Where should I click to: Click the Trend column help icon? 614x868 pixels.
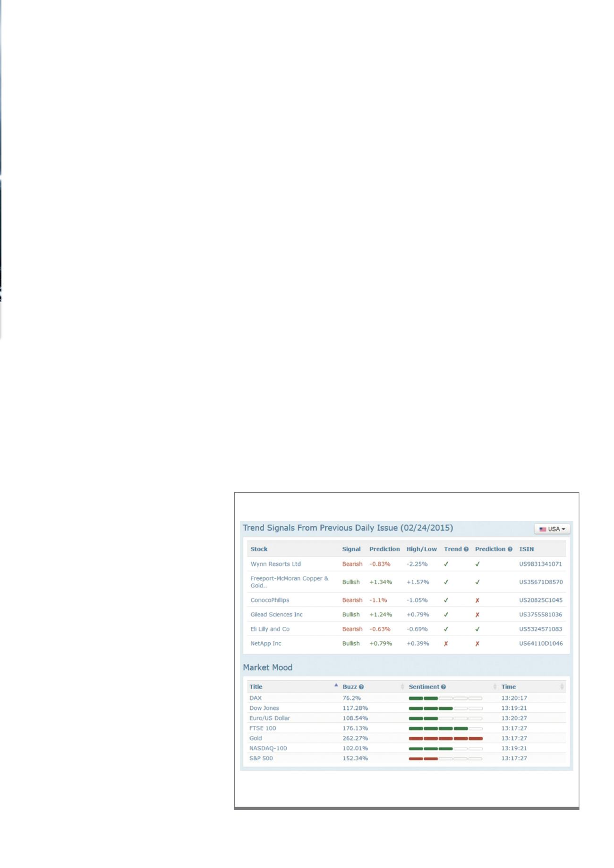pos(466,549)
